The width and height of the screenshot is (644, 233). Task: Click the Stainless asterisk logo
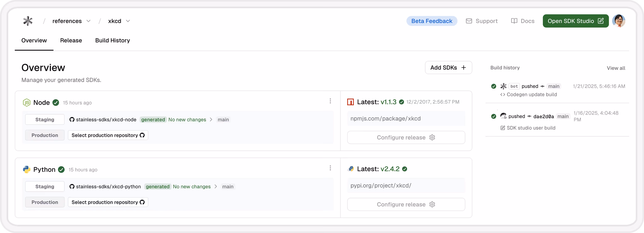coord(28,21)
